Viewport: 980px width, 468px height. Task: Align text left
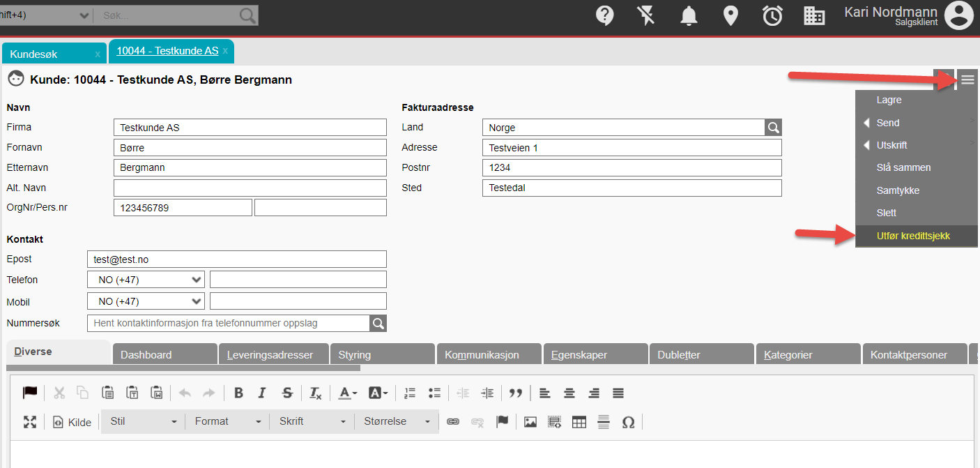tap(545, 393)
